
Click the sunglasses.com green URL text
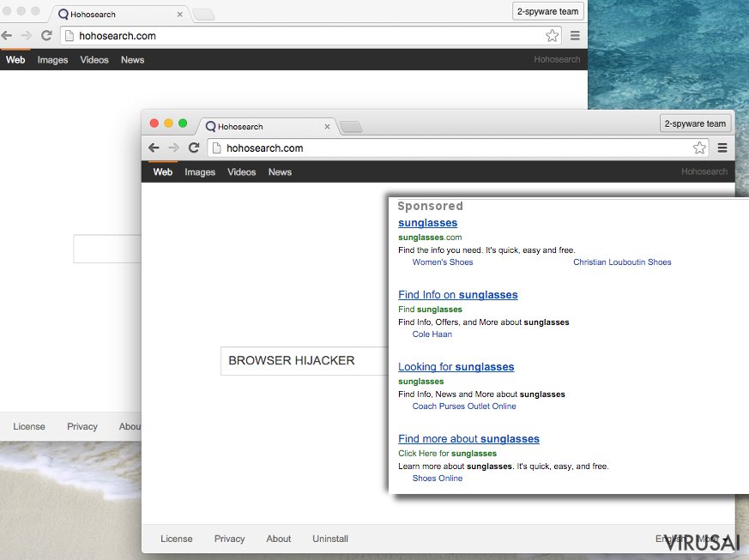[x=430, y=238]
